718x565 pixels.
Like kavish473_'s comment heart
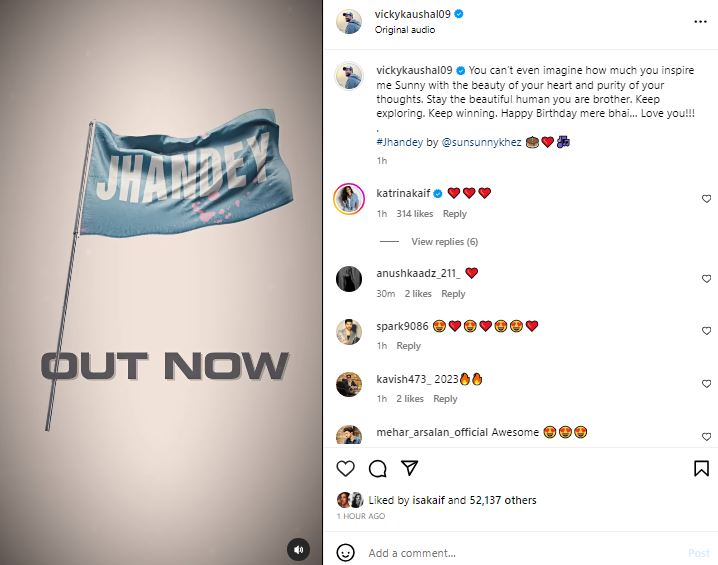coord(707,384)
